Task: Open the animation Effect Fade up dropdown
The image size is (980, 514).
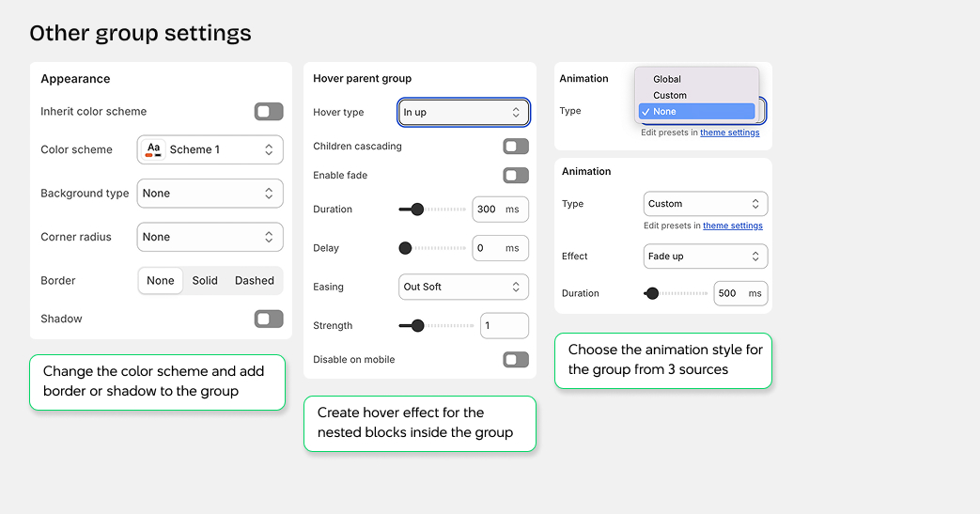Action: [706, 257]
